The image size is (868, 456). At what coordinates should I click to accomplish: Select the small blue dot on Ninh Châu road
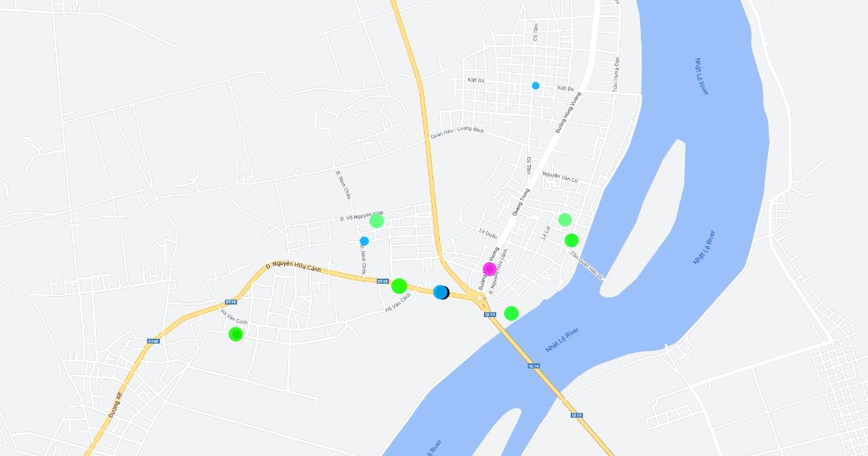pyautogui.click(x=364, y=241)
